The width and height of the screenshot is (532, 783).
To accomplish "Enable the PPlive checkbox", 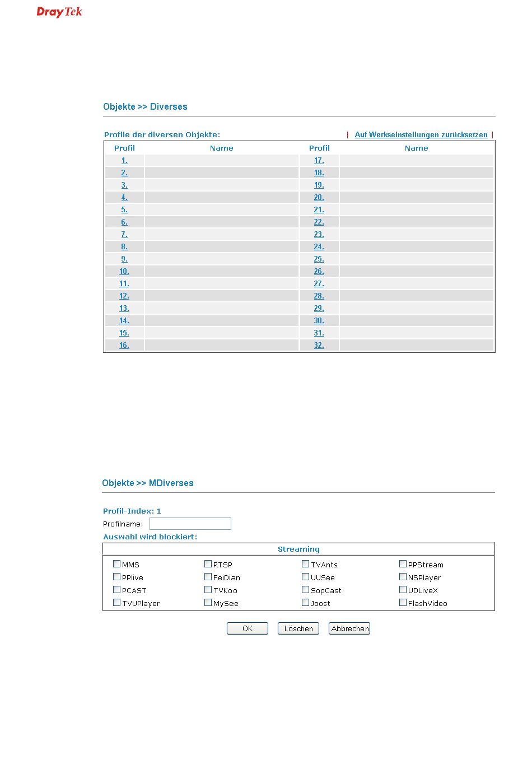I will point(116,577).
